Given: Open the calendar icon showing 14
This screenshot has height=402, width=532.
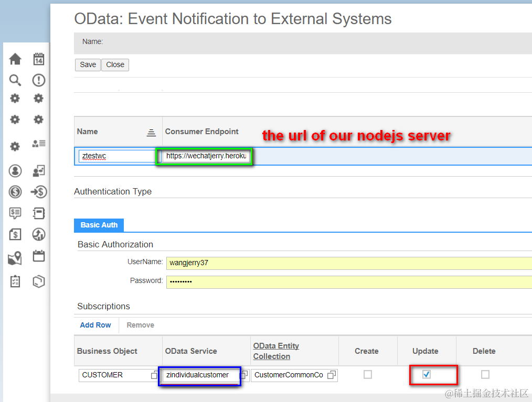Looking at the screenshot, I should click(39, 59).
